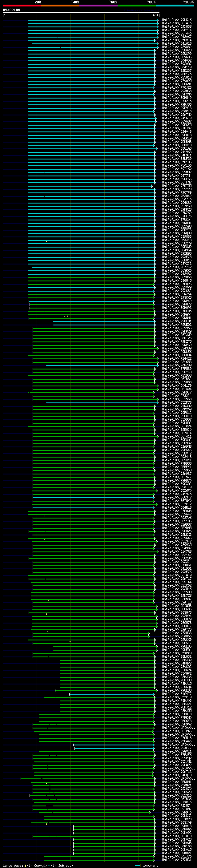Click the orange ~40% identity color band
This screenshot has height=868, width=197.
60,6
